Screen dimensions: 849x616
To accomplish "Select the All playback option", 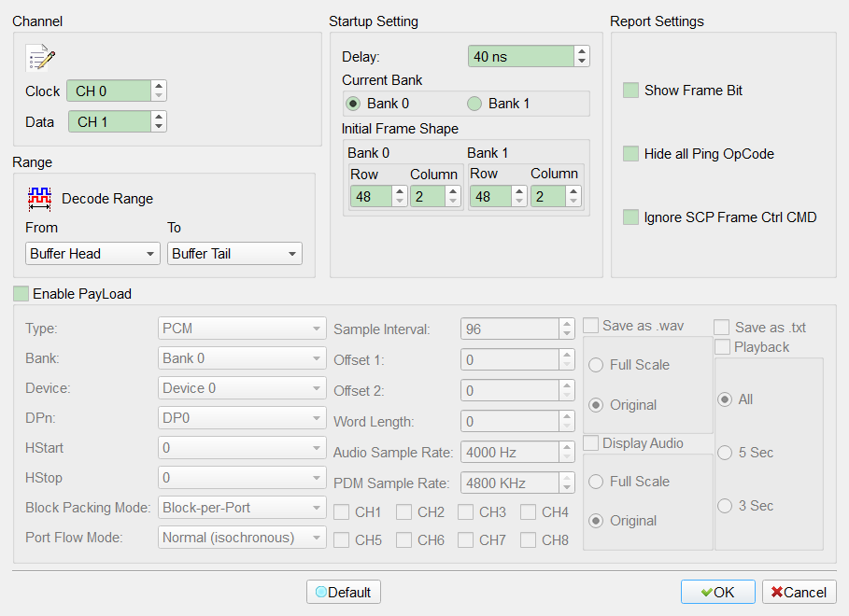I will pos(725,399).
